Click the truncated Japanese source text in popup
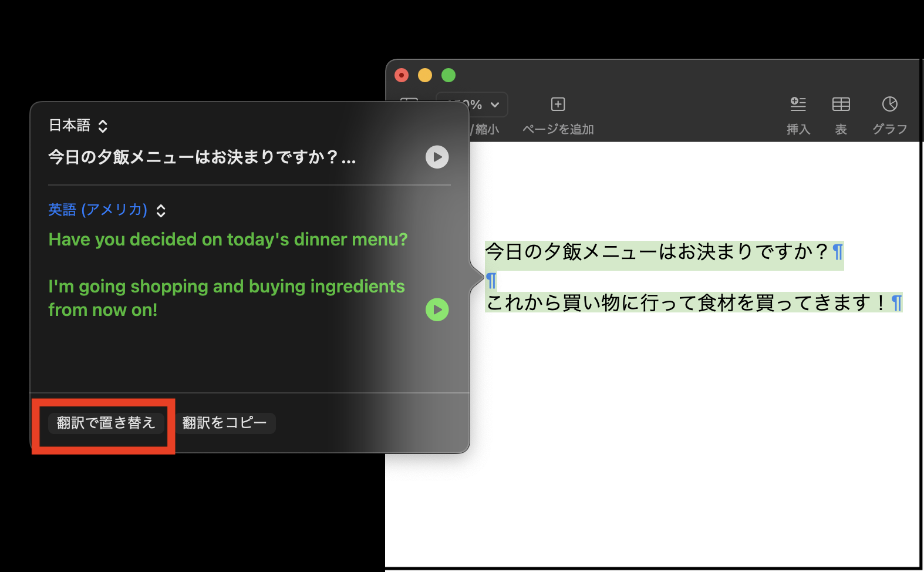Image resolution: width=924 pixels, height=572 pixels. [201, 157]
